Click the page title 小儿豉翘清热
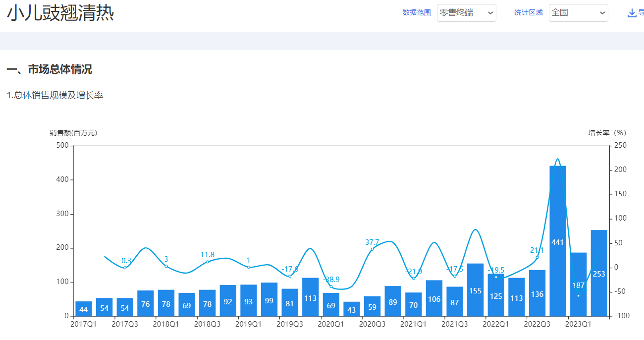 click(x=60, y=13)
